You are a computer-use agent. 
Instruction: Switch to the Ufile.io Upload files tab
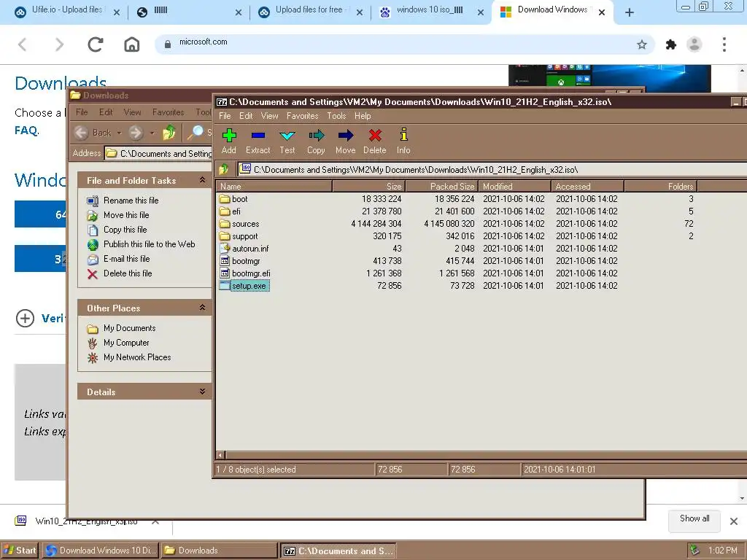(66, 12)
